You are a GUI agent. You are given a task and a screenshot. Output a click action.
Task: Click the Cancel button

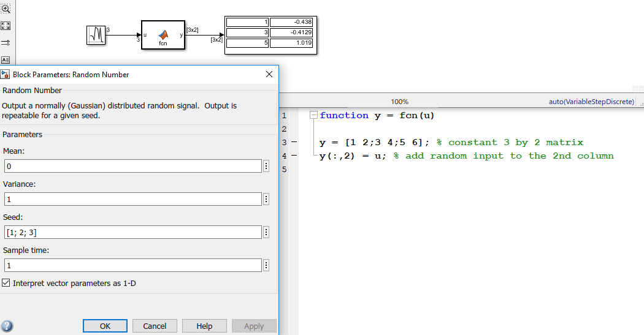click(x=155, y=326)
